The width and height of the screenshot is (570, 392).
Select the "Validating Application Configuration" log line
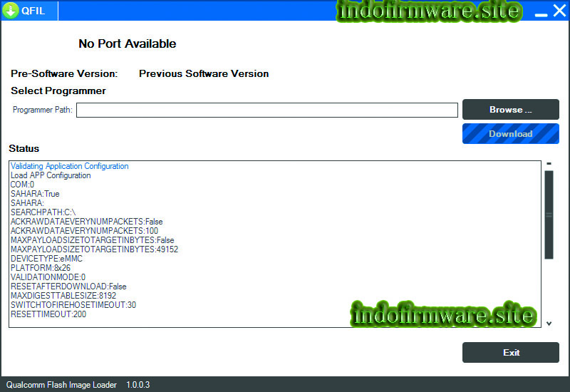tap(69, 166)
